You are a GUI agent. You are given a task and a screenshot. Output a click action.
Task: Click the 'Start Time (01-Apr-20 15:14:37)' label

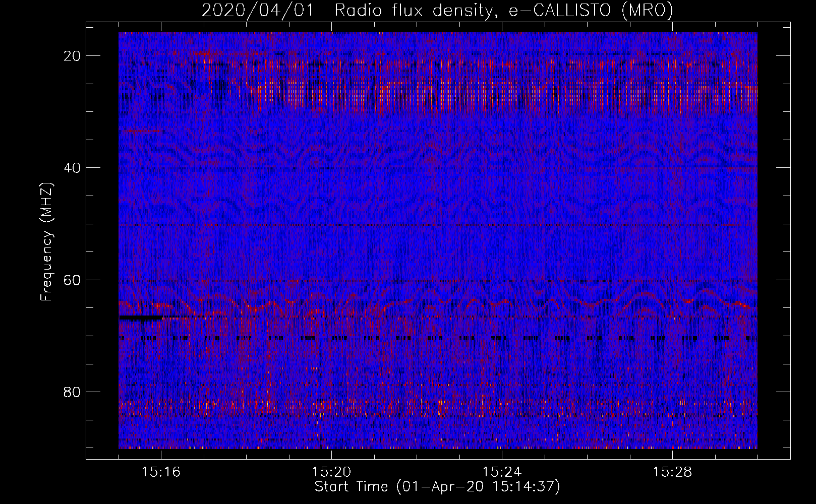click(x=437, y=487)
